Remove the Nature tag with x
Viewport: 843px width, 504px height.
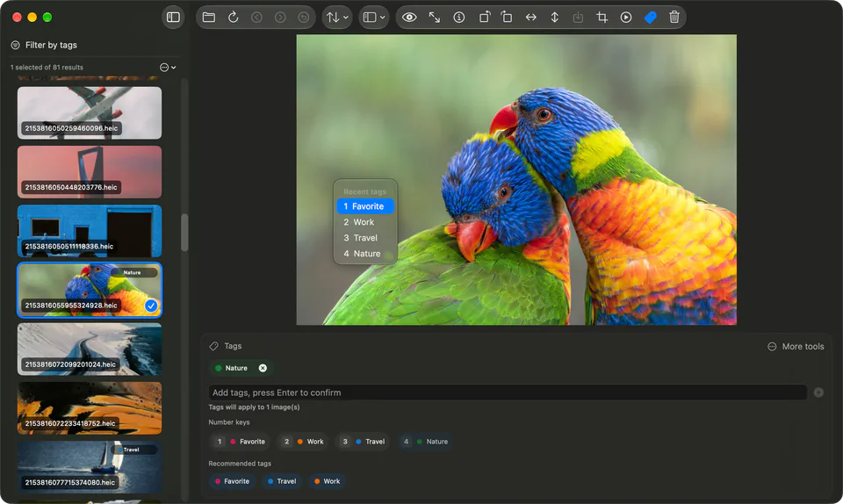point(263,368)
